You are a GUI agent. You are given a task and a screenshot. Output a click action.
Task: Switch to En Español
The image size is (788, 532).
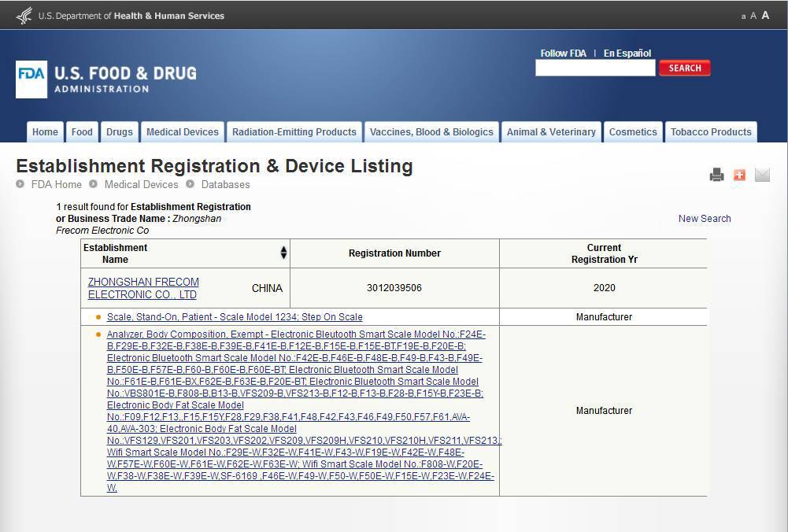pos(627,54)
